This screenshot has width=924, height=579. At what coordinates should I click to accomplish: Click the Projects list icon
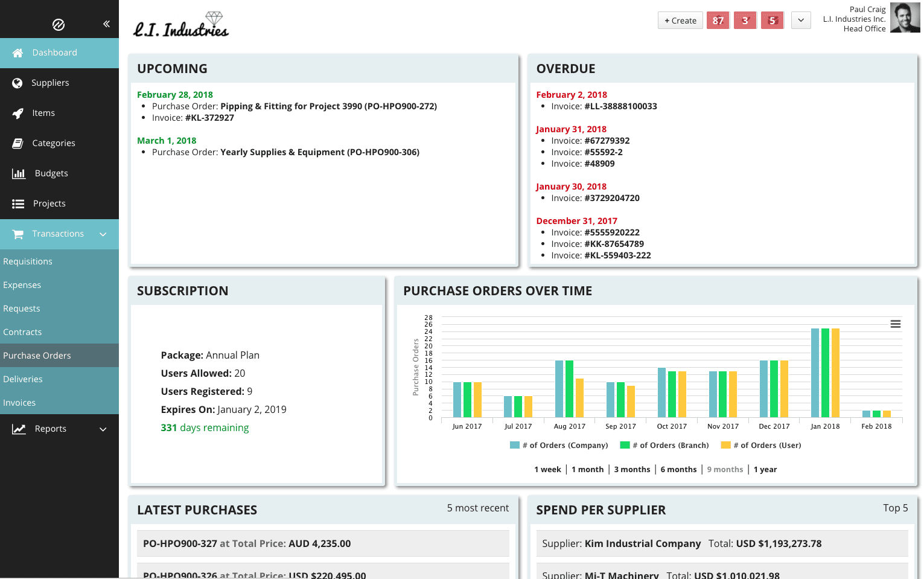[x=18, y=203]
